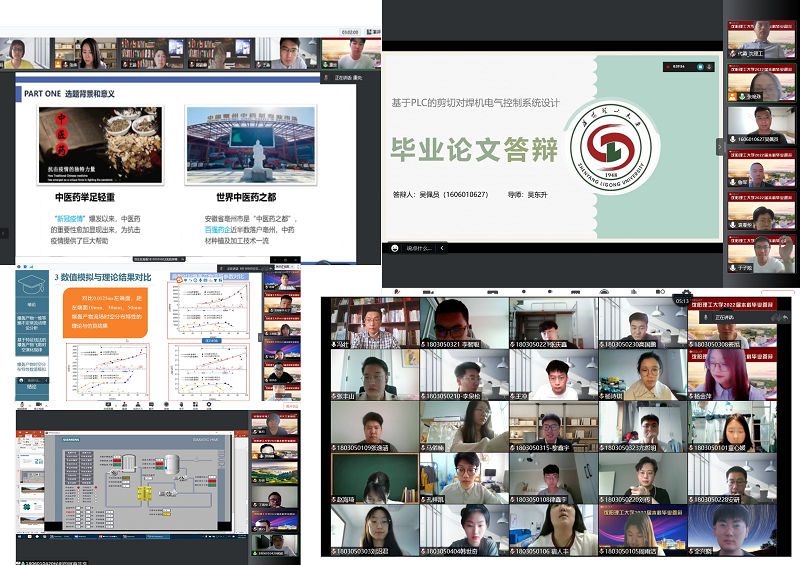Select participant thumbnail 1606010627 吴佩员
800x565 pixels.
click(761, 125)
